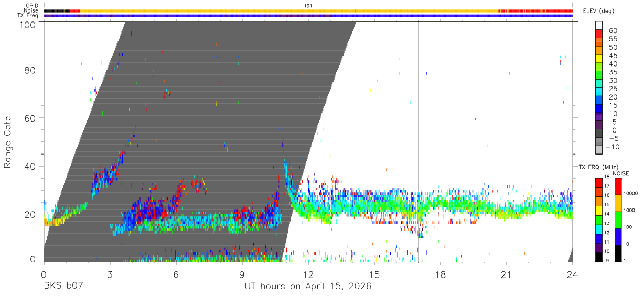The image size is (644, 297).
Task: Click the '100' tick on the Range Gate axis
Action: coord(27,25)
